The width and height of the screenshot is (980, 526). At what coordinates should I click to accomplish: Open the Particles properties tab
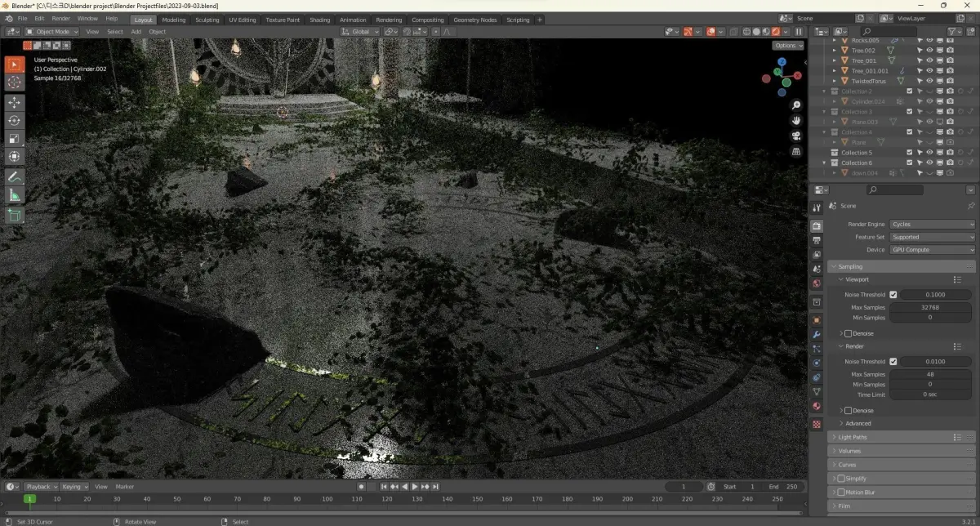pos(817,349)
